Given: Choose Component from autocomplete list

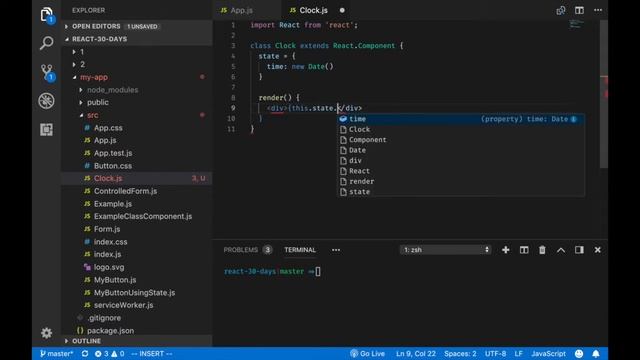Looking at the screenshot, I should (x=460, y=140).
